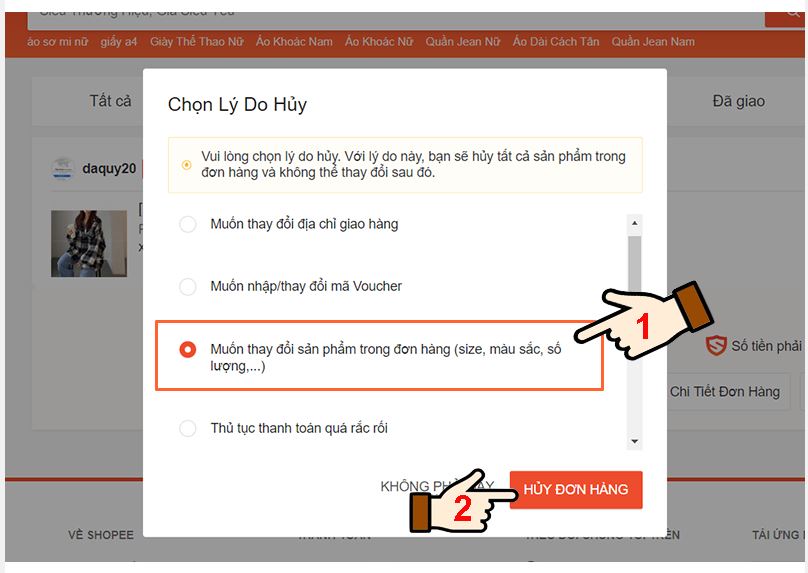Click the Shopee search input field

coord(390,12)
